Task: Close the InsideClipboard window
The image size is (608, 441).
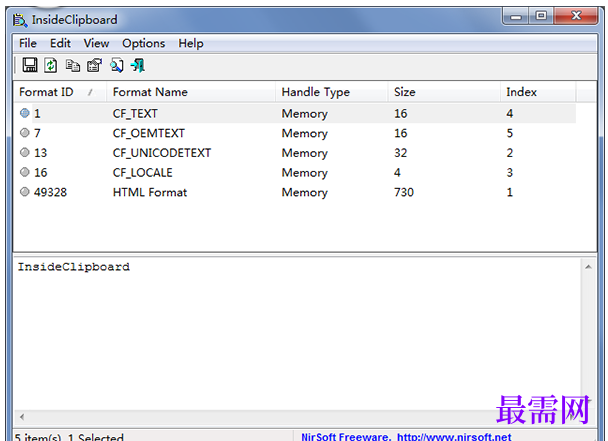Action: (576, 16)
